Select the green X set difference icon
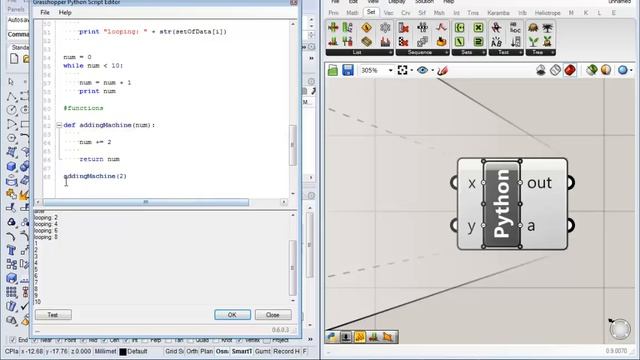This screenshot has width=640, height=360. (x=478, y=28)
